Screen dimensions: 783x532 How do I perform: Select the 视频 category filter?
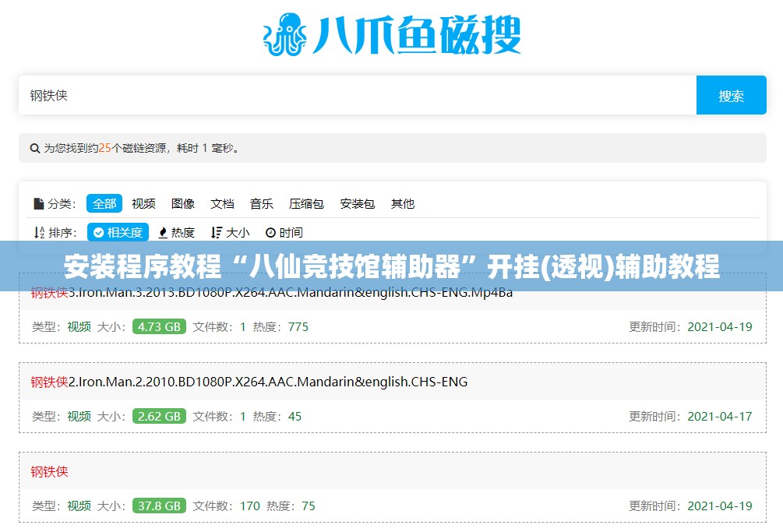pyautogui.click(x=144, y=203)
